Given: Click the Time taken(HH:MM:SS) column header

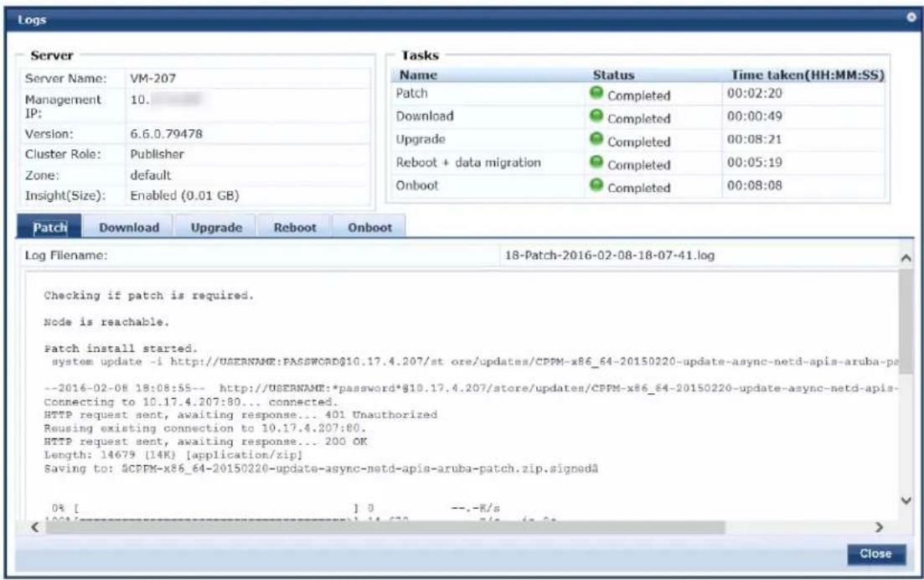Looking at the screenshot, I should (x=808, y=75).
